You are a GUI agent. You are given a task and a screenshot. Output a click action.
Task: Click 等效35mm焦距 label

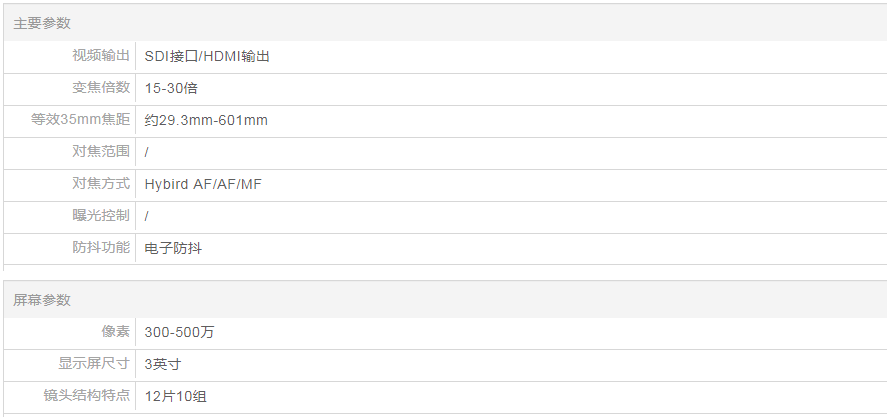point(81,120)
